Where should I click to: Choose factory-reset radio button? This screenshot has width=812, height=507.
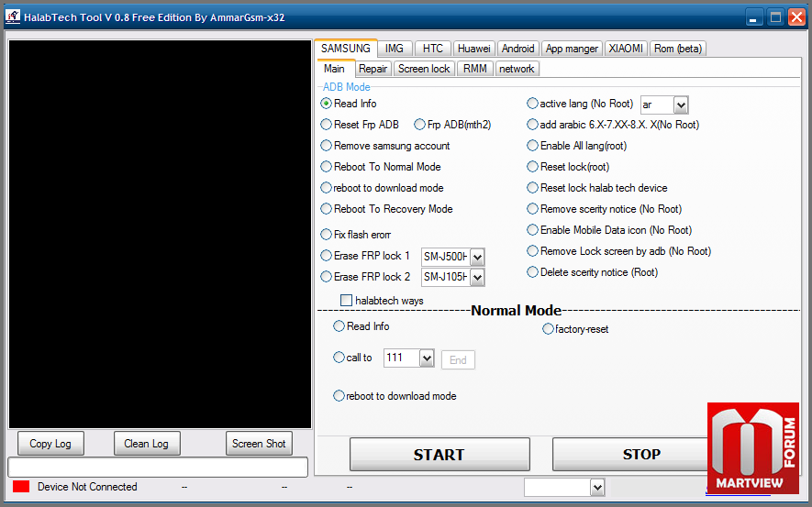point(548,329)
